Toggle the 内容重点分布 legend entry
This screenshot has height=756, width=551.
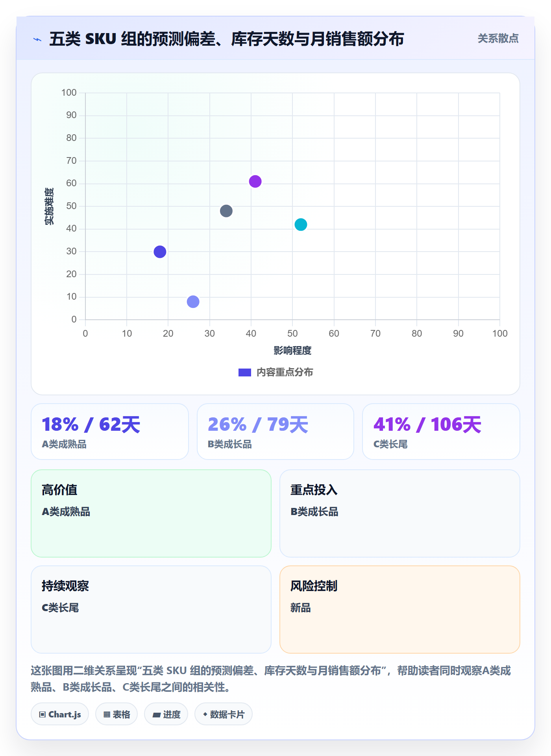275,372
